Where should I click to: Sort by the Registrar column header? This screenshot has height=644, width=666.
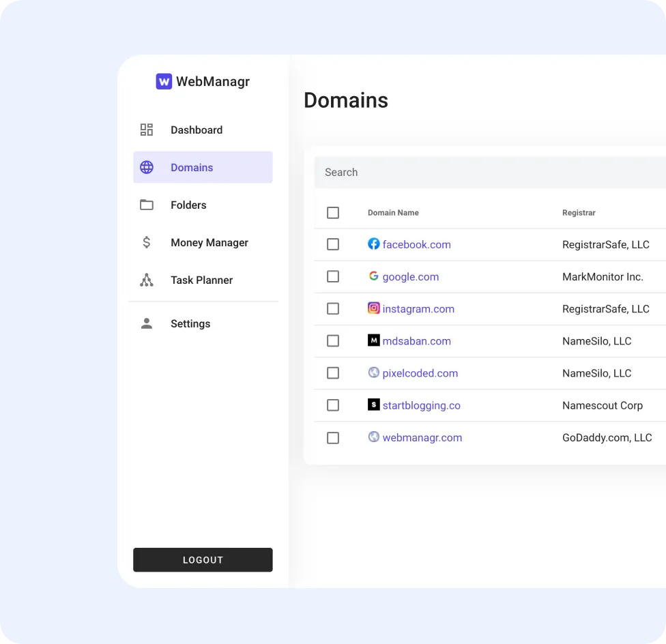coord(579,212)
